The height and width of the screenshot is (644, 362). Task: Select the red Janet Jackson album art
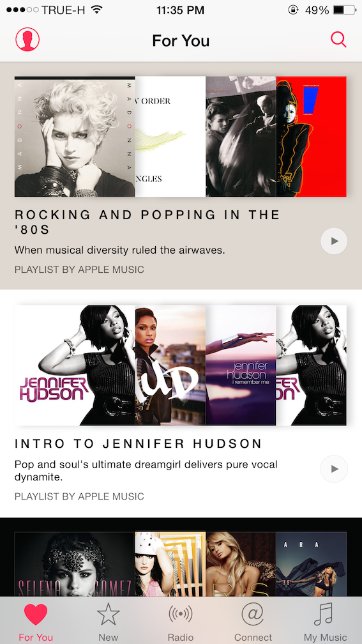click(x=311, y=136)
